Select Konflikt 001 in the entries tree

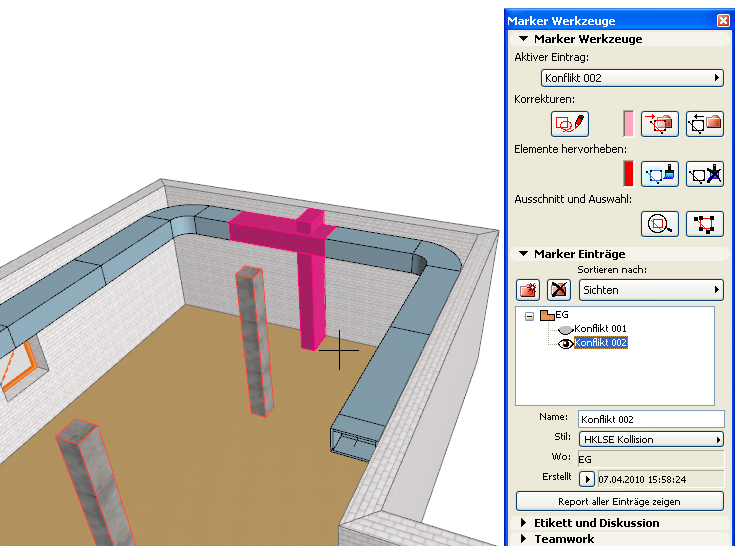600,329
